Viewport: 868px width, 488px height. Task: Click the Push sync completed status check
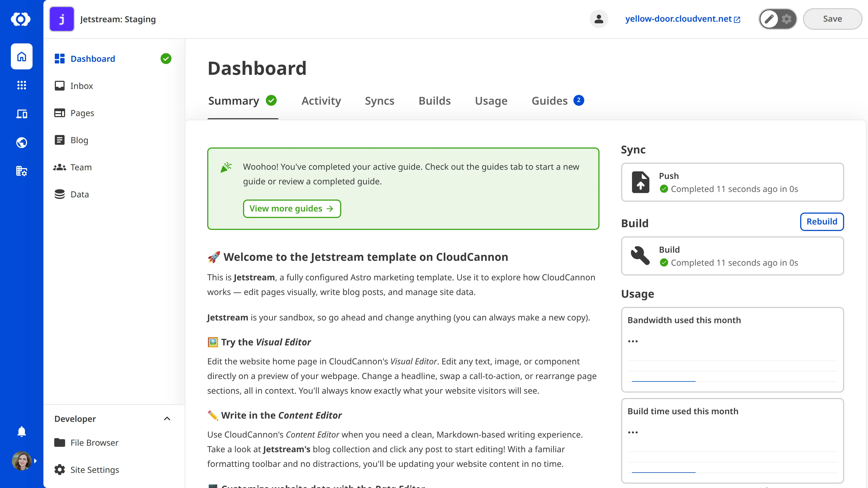tap(664, 189)
